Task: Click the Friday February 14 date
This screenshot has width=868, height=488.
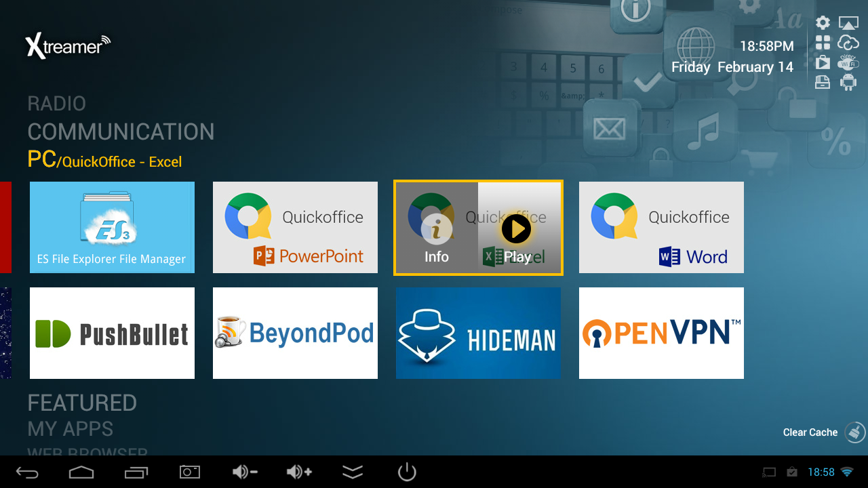Action: [x=732, y=67]
